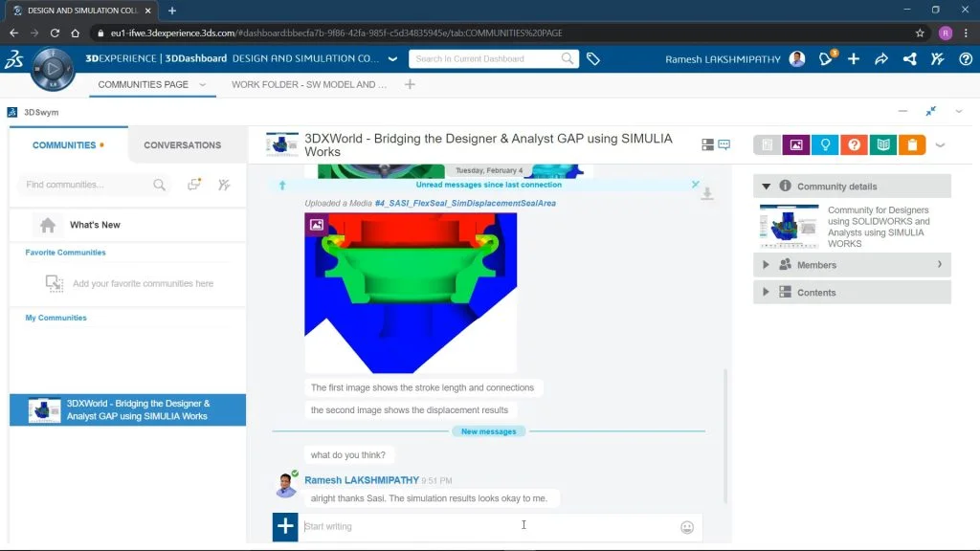The width and height of the screenshot is (980, 551).
Task: Minimize the 3DSwym widget
Action: pyautogui.click(x=902, y=111)
